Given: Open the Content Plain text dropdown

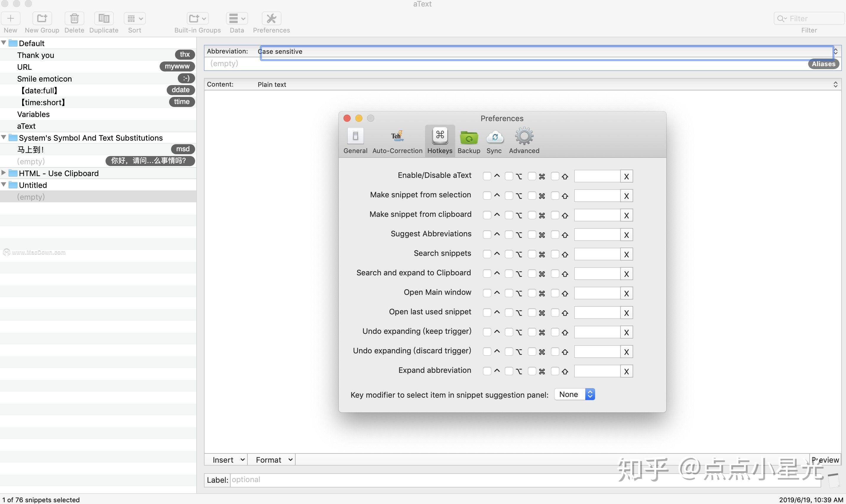Looking at the screenshot, I should pos(548,84).
